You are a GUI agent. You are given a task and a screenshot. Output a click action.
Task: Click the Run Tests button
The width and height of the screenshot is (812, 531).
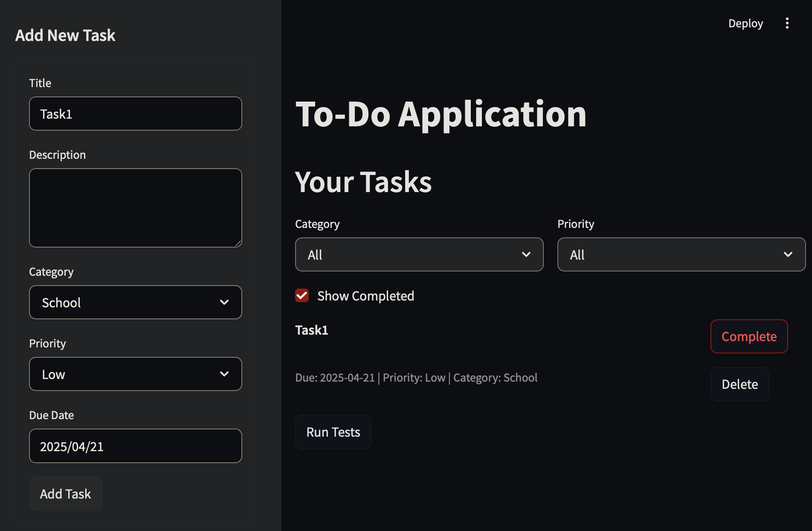pos(333,432)
